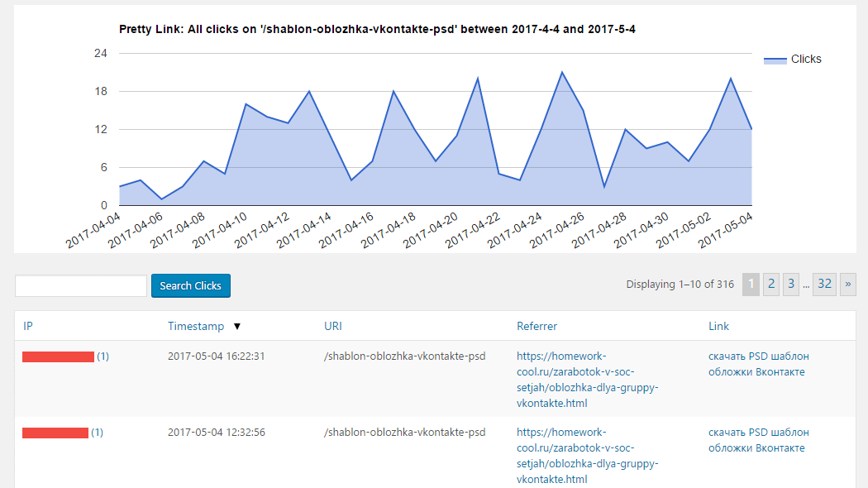Click the Search Clicks button
The image size is (868, 488).
point(190,286)
